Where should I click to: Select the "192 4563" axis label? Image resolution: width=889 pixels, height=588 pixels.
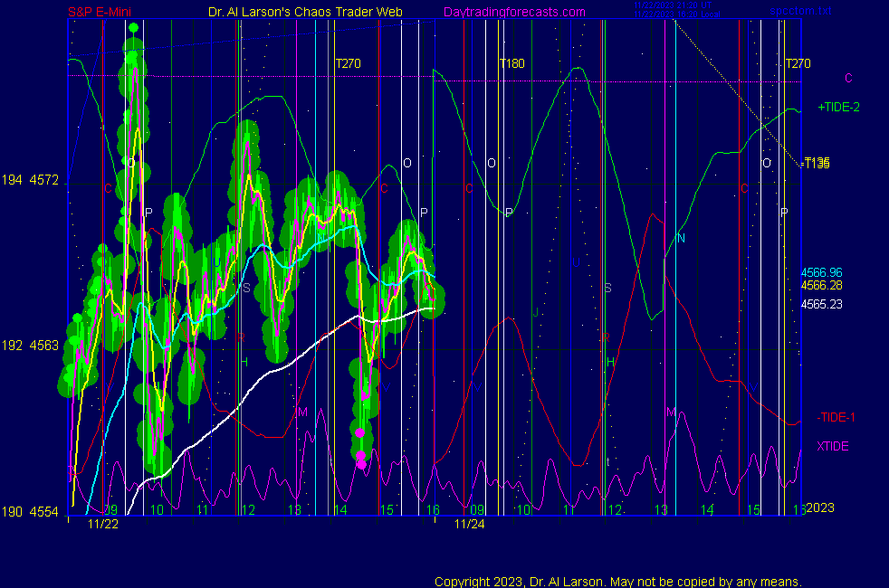pyautogui.click(x=30, y=346)
